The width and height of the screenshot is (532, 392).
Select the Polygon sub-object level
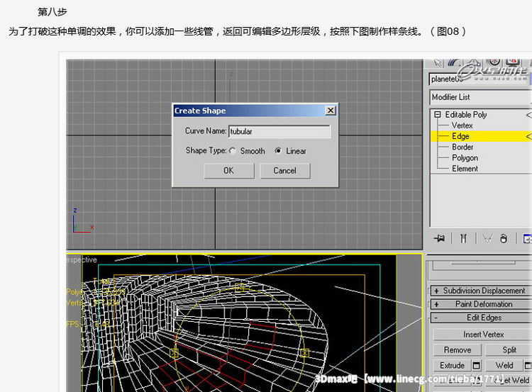(x=465, y=158)
